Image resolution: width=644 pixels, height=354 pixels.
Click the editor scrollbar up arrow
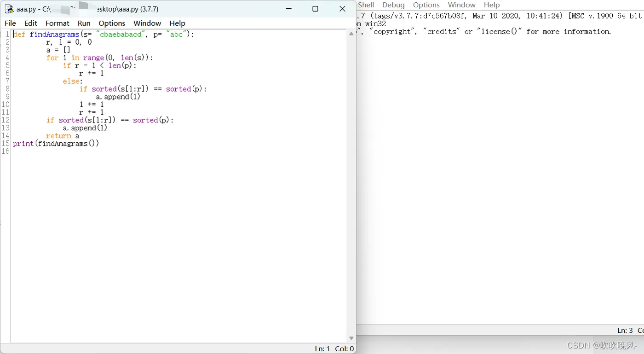[351, 34]
